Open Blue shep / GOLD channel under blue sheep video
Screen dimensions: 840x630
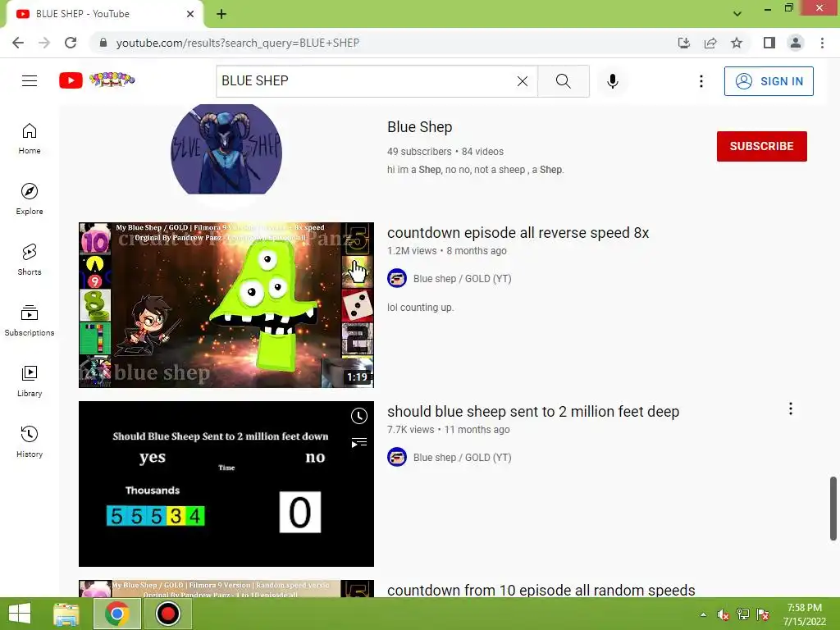(x=463, y=458)
